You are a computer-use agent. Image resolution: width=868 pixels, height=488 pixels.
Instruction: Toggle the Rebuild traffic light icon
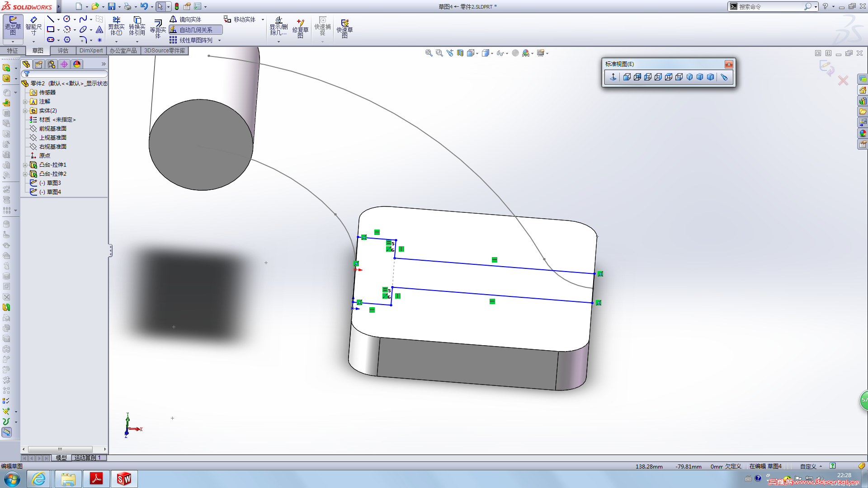[177, 6]
